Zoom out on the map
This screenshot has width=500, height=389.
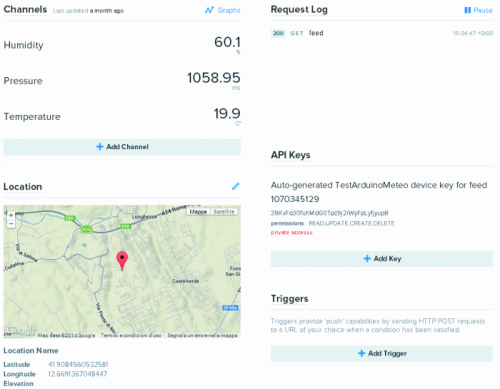click(11, 223)
